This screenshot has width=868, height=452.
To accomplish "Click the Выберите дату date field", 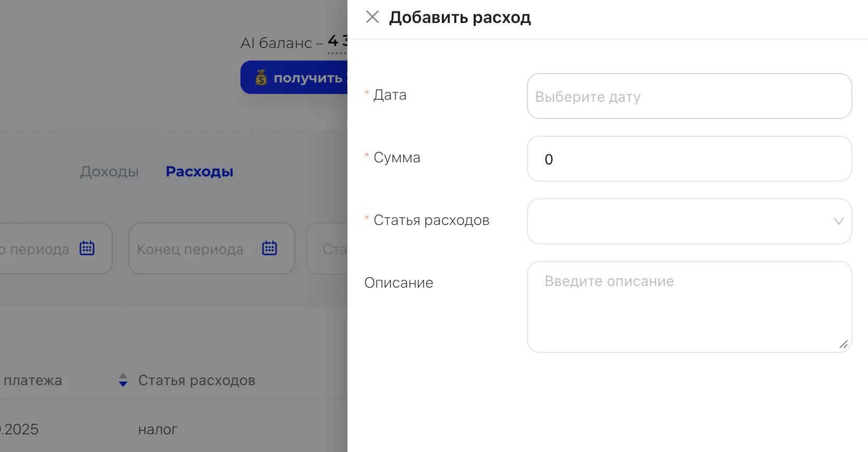I will (689, 96).
